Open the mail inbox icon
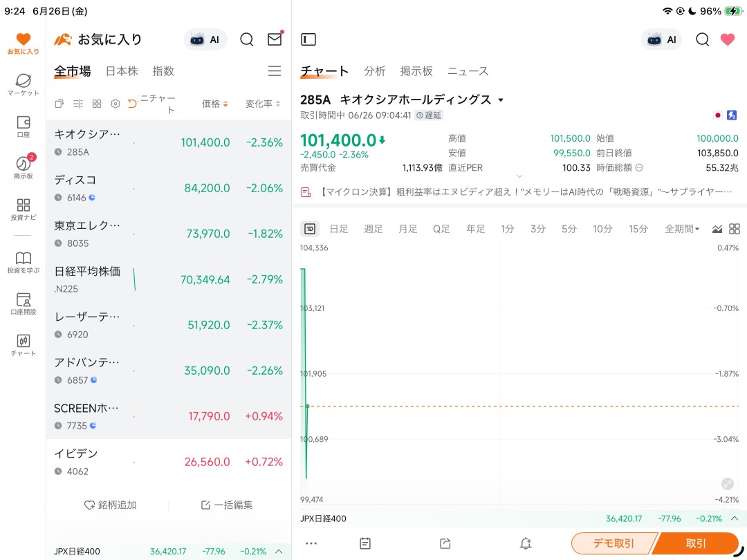Viewport: 747px width, 560px height. [x=275, y=39]
